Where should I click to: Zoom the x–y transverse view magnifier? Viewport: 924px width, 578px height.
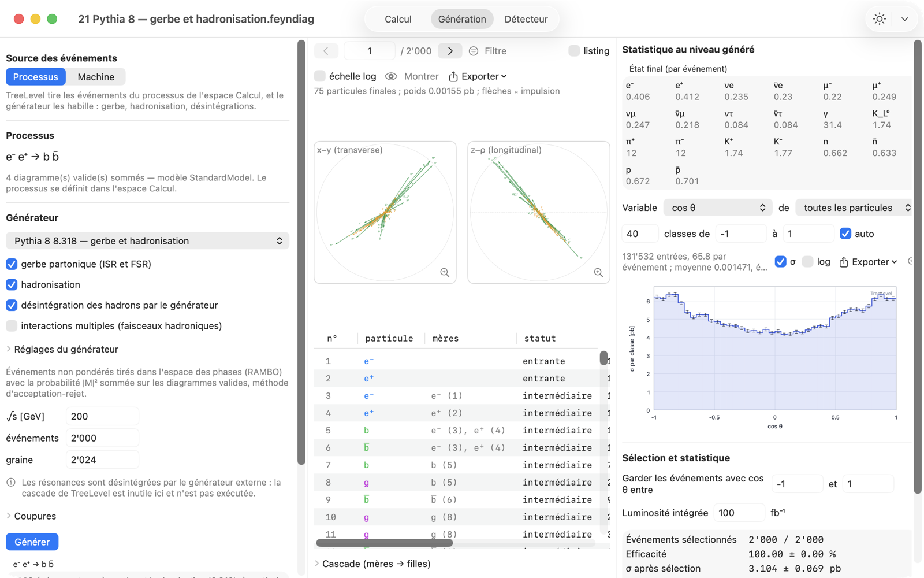pos(445,272)
